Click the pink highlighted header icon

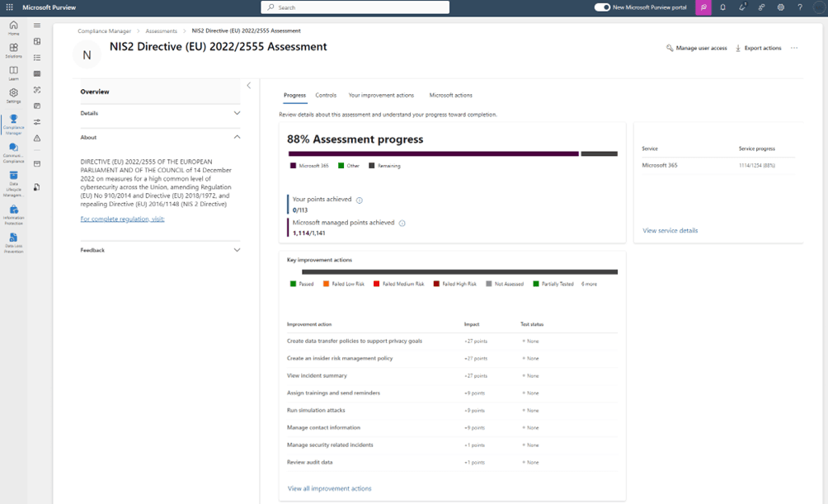pyautogui.click(x=703, y=7)
